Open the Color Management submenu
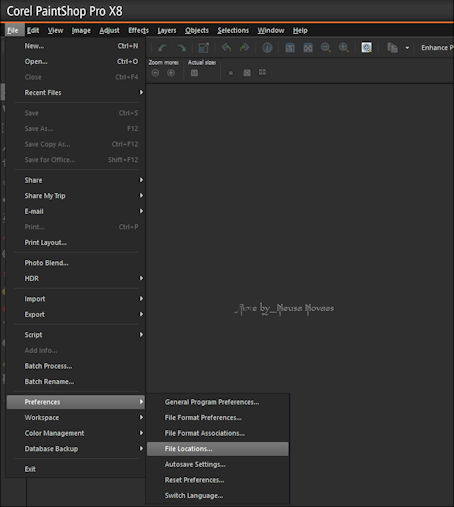The width and height of the screenshot is (454, 507). 76,433
